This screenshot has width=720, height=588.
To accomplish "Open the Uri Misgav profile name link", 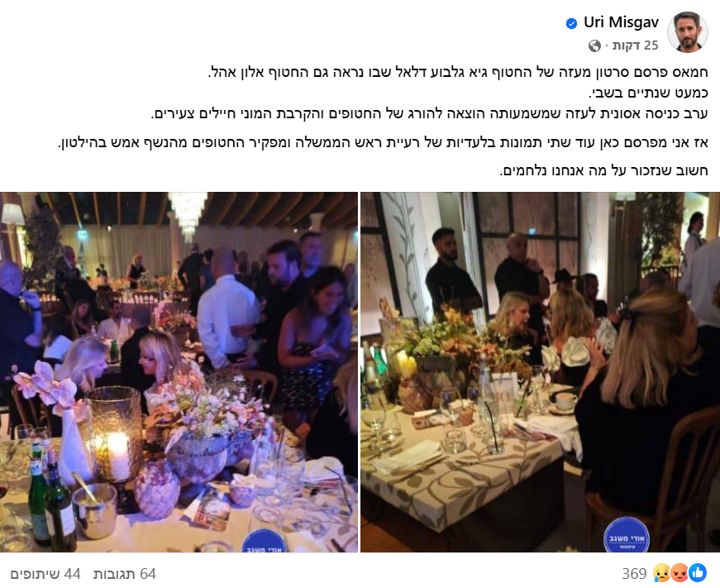I will [621, 22].
